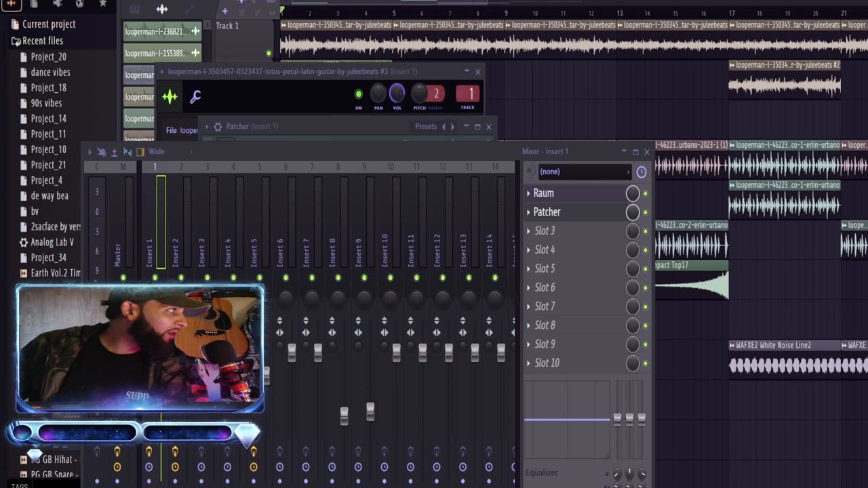This screenshot has height=488, width=868.
Task: Click bar 9 on the playlist timeline ruler
Action: [506, 14]
